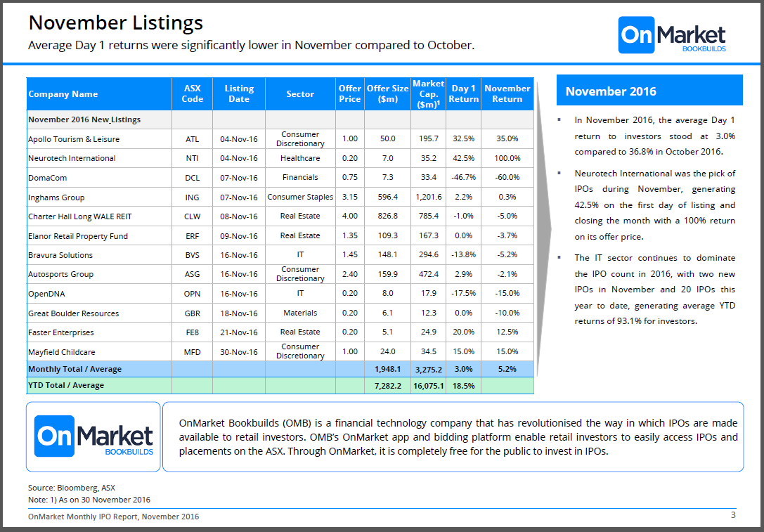
Task: Click offer price '3.15' for Inghams
Action: (x=350, y=197)
